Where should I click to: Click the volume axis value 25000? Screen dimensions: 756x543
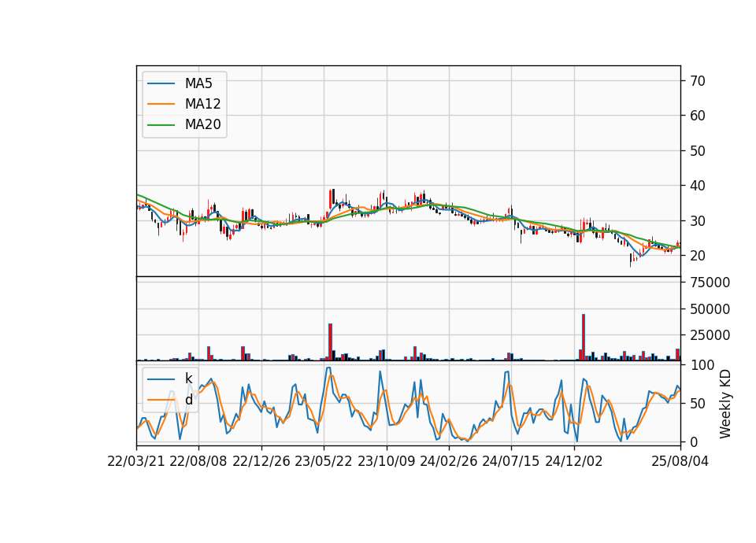[x=710, y=335]
